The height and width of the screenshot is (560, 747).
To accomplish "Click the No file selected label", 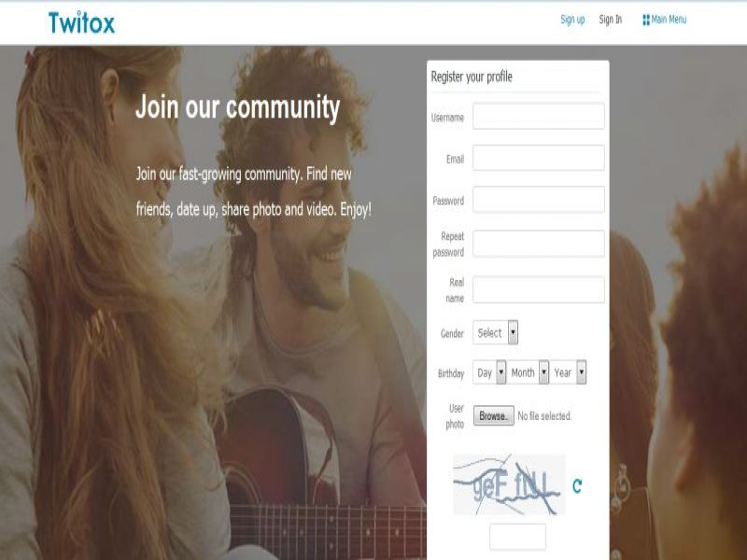I will click(x=544, y=416).
